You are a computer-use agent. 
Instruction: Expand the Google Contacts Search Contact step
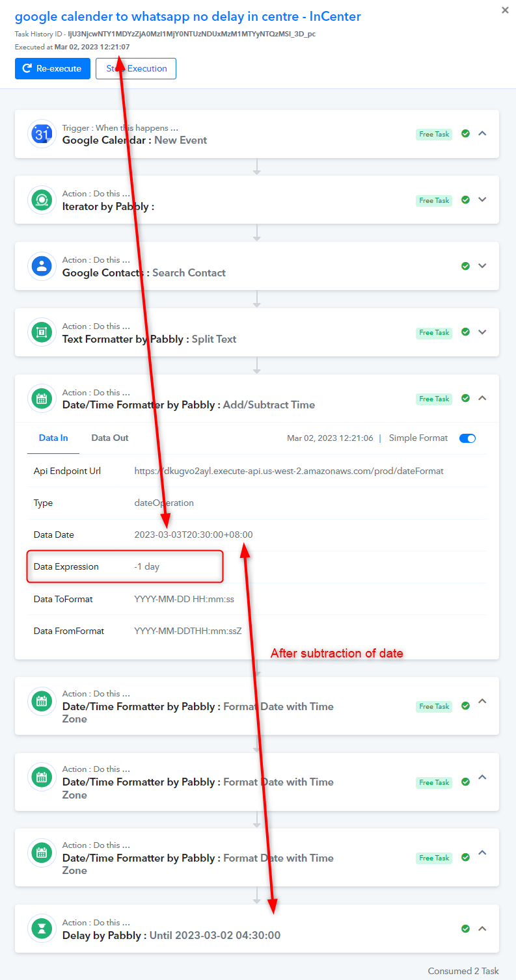482,266
